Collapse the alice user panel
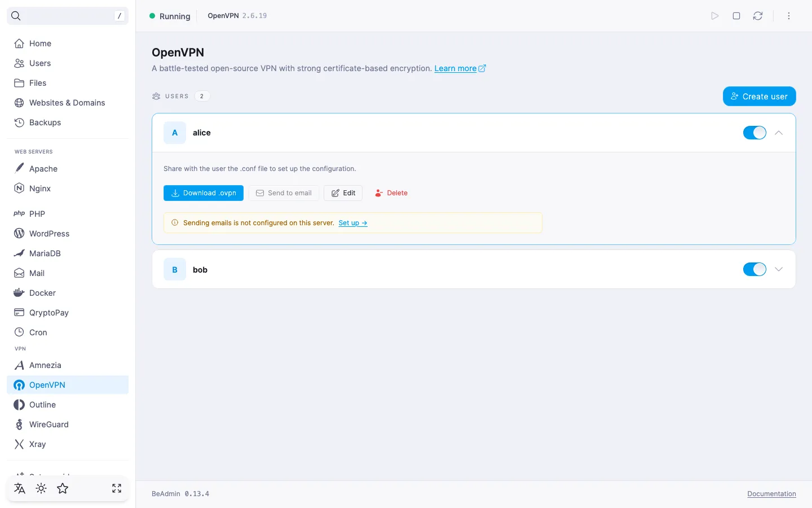812x508 pixels. click(x=779, y=133)
